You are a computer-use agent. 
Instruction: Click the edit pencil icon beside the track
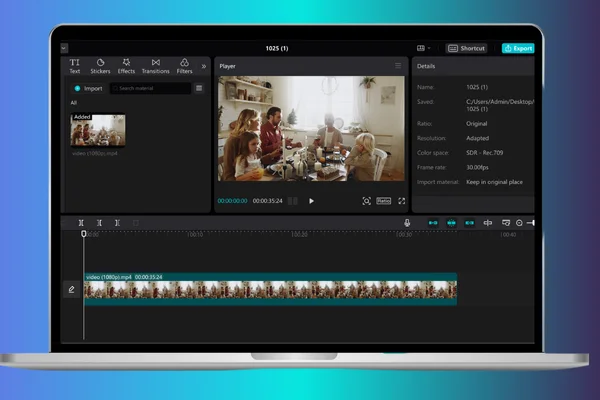(72, 289)
